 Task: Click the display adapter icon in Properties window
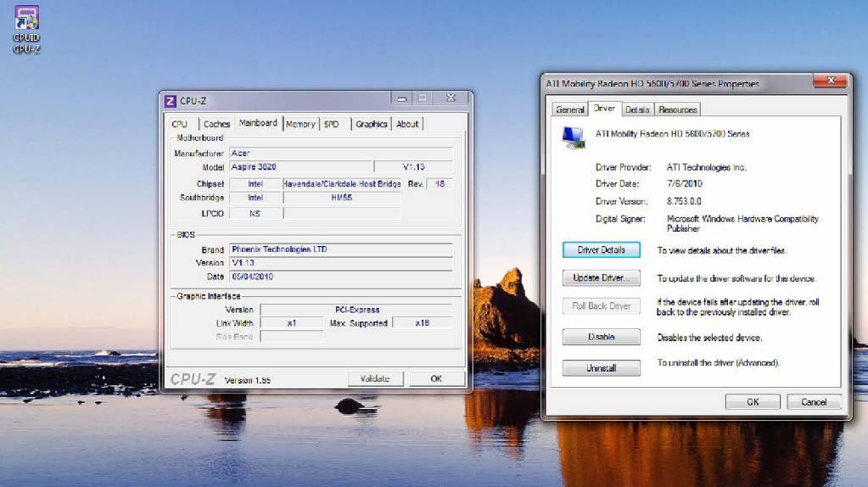click(x=573, y=137)
